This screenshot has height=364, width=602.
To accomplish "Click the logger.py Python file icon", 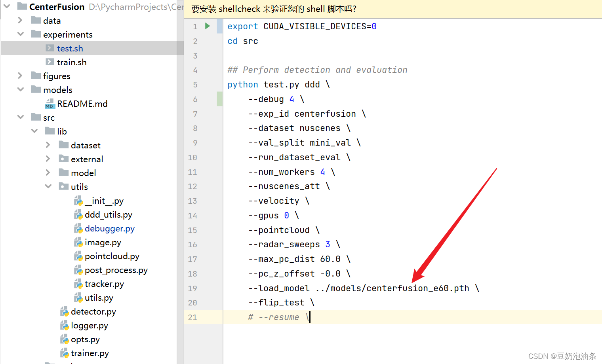I will (x=64, y=325).
